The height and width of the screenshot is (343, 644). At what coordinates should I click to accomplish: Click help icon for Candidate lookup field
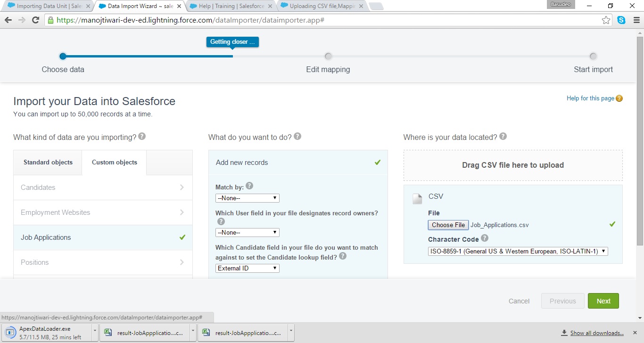tap(343, 256)
